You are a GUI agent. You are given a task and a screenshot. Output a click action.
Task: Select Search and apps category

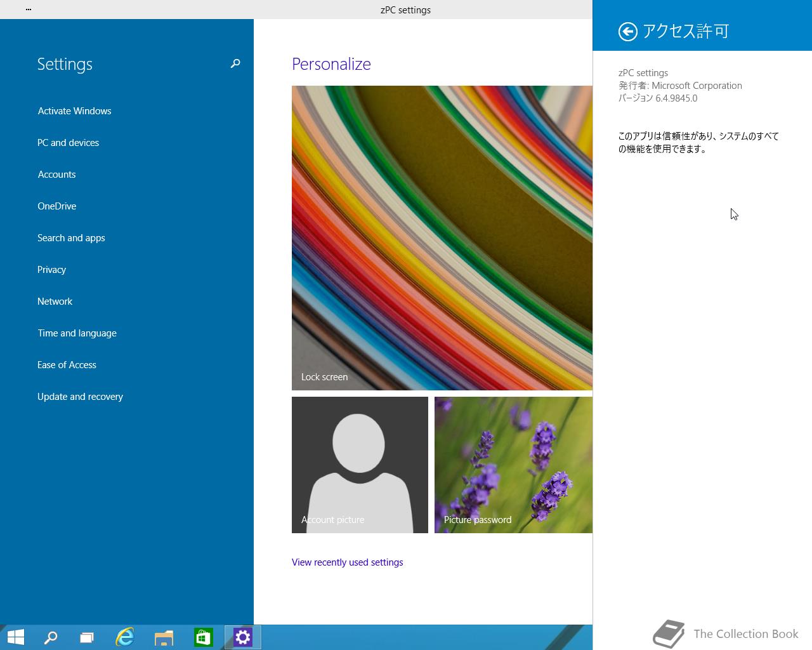(71, 238)
